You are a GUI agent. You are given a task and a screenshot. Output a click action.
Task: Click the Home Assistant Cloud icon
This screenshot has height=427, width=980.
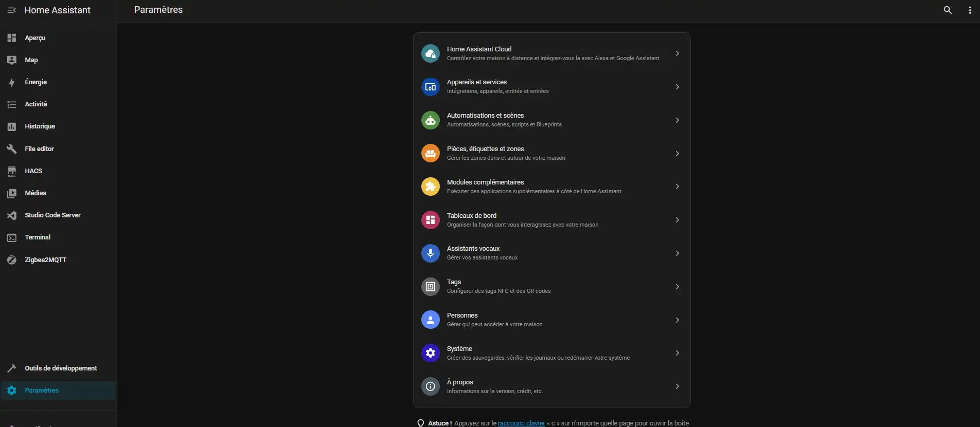pos(431,53)
